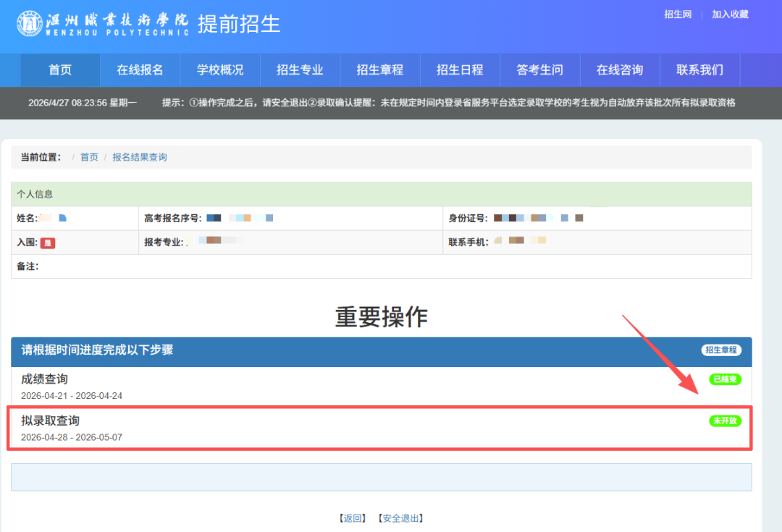The height and width of the screenshot is (532, 782).
Task: Open the 拟录取查询 step
Action: tap(50, 421)
